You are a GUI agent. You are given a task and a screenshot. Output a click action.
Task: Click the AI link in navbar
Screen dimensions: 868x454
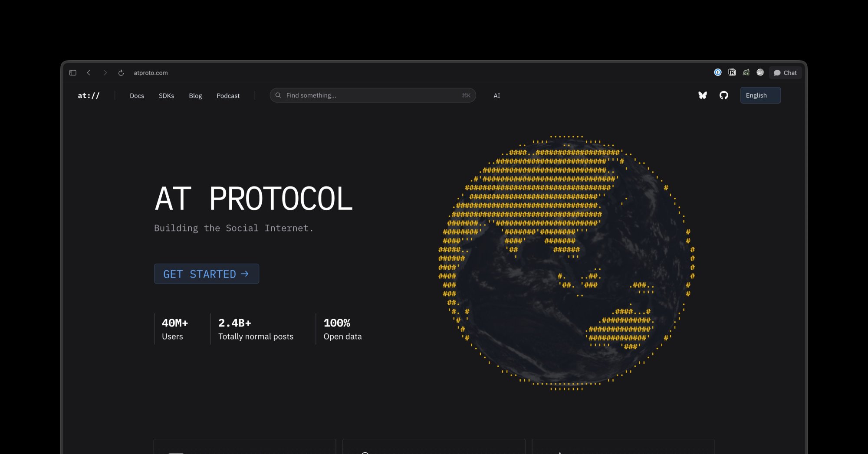[497, 96]
